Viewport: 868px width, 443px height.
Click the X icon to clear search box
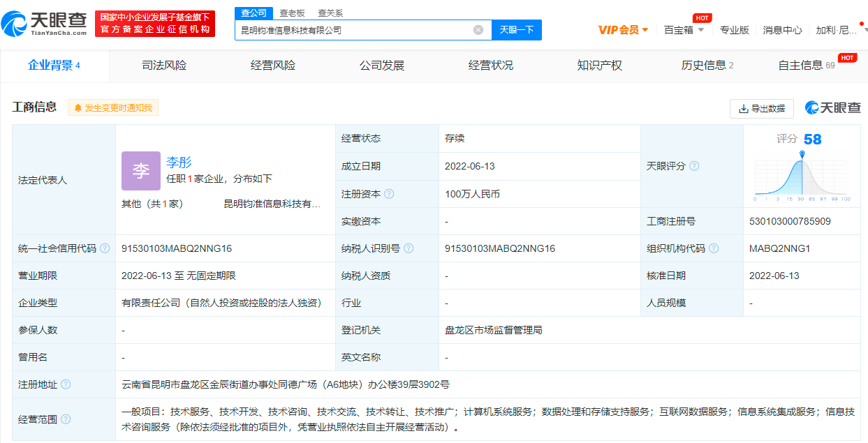click(478, 29)
